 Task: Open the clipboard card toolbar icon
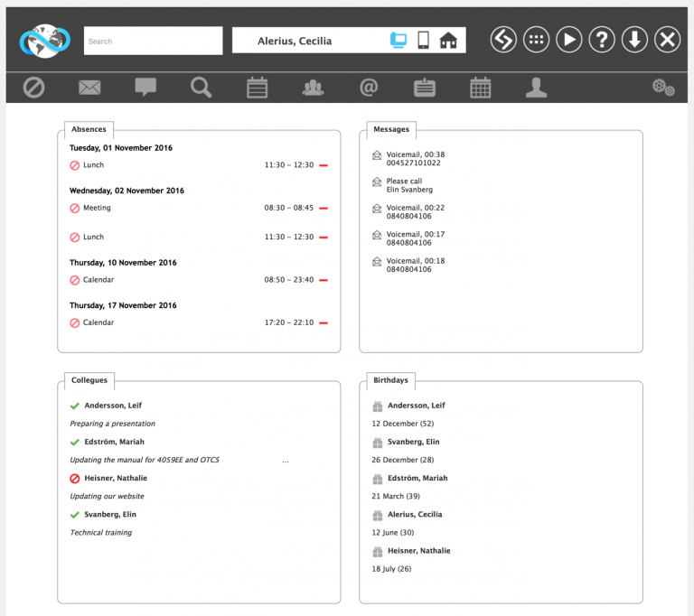pos(425,88)
